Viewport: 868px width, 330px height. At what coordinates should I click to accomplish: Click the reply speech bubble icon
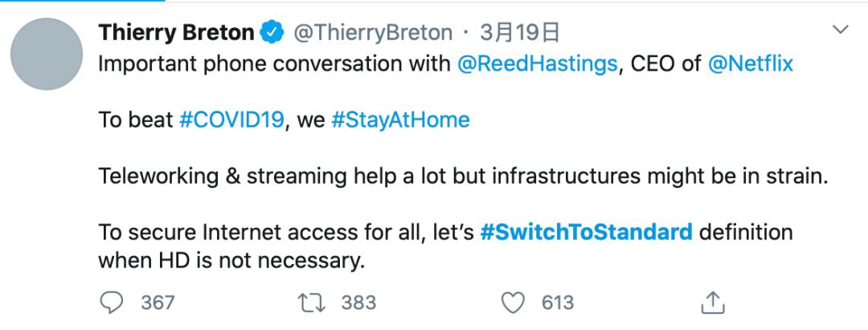click(x=114, y=302)
